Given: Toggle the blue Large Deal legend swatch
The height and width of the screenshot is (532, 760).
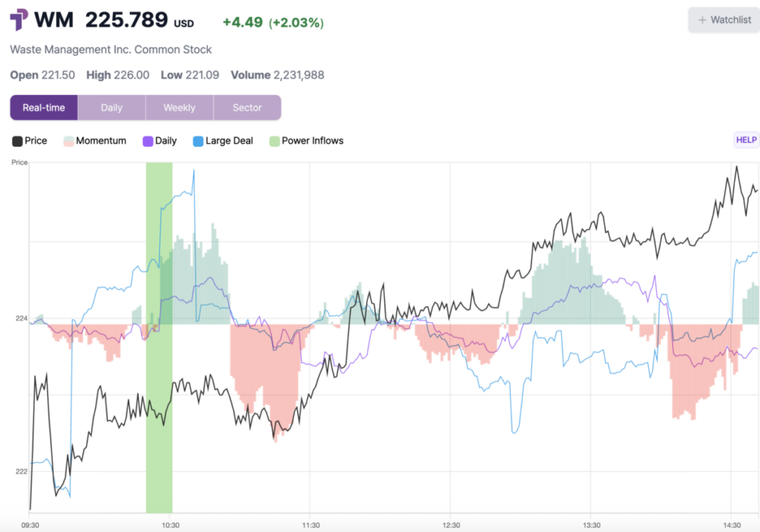Looking at the screenshot, I should click(x=198, y=140).
